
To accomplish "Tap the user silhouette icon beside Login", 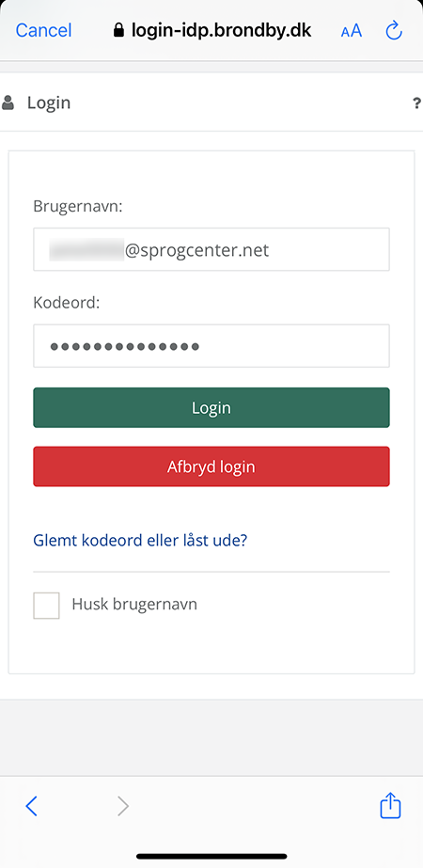I will [x=8, y=103].
